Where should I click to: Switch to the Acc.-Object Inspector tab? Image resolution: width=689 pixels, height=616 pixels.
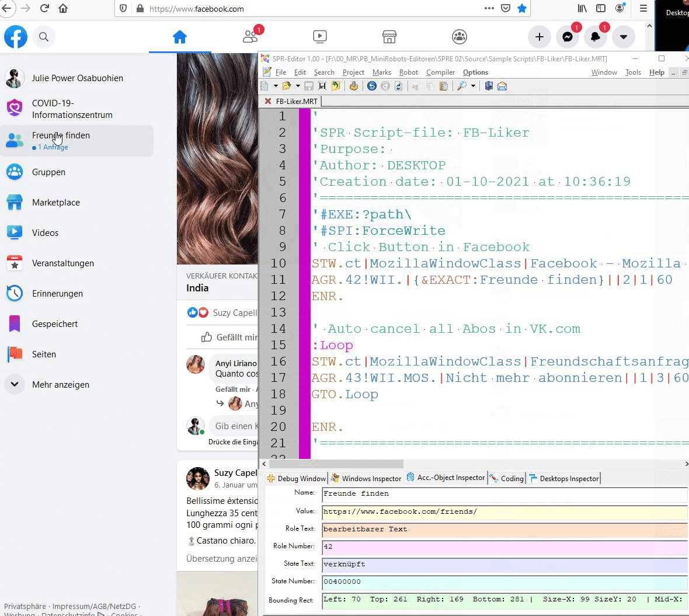click(446, 478)
